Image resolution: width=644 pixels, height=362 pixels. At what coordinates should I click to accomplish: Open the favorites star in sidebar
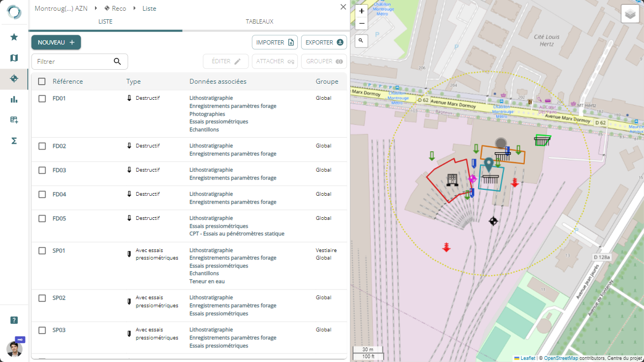14,37
